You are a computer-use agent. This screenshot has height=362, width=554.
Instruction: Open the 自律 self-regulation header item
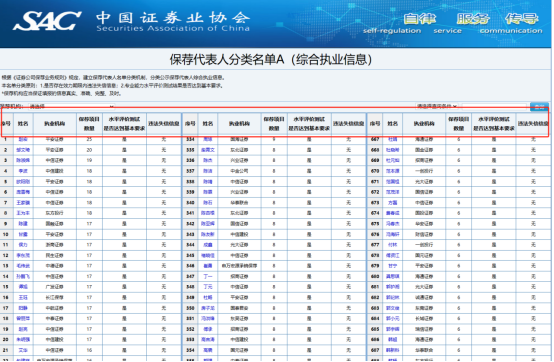(392, 24)
